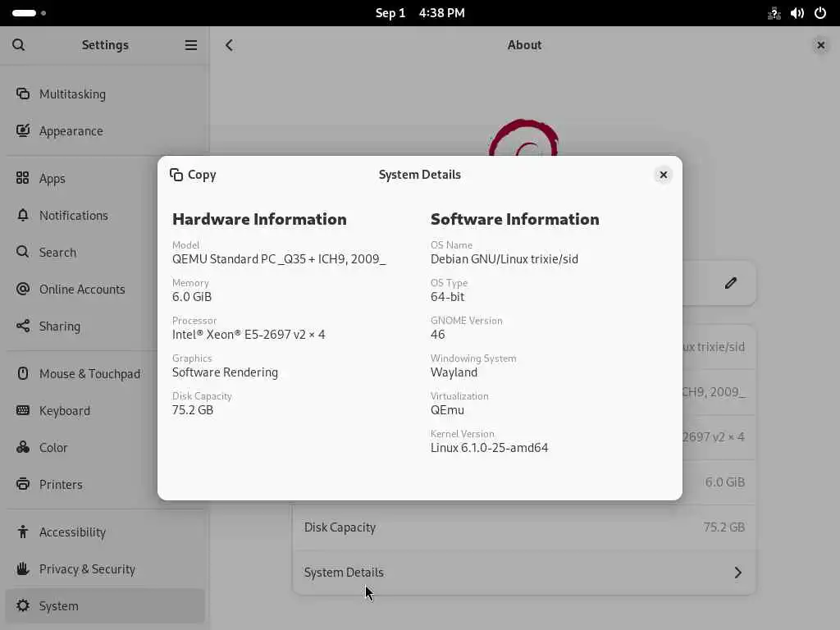The width and height of the screenshot is (840, 630).
Task: Select the Graphics value Software Rendering
Action: (x=225, y=372)
